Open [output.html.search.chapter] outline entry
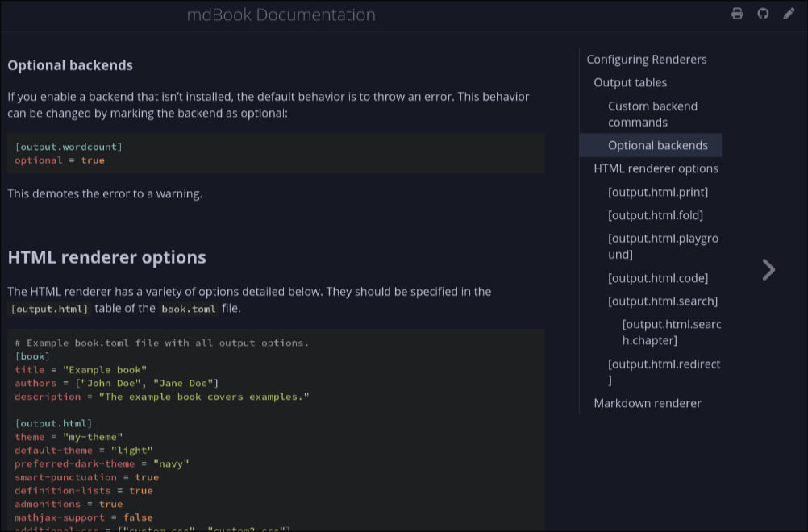Screen dimensions: 808x532 672,332
